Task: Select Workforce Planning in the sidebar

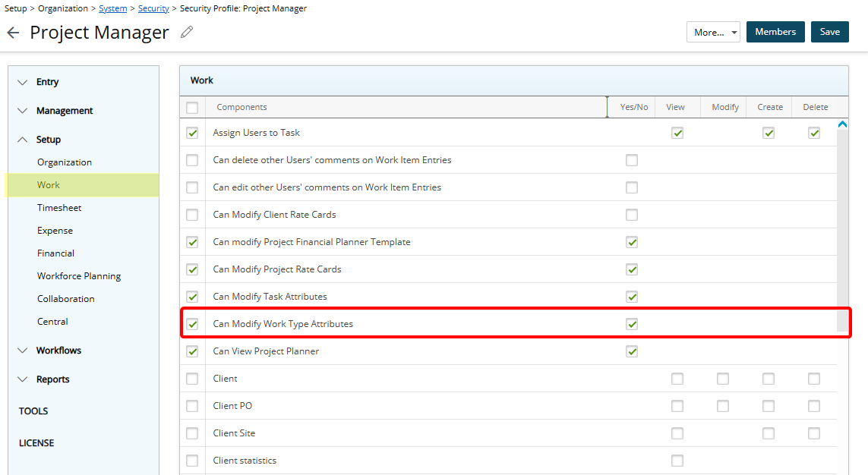Action: pyautogui.click(x=78, y=275)
